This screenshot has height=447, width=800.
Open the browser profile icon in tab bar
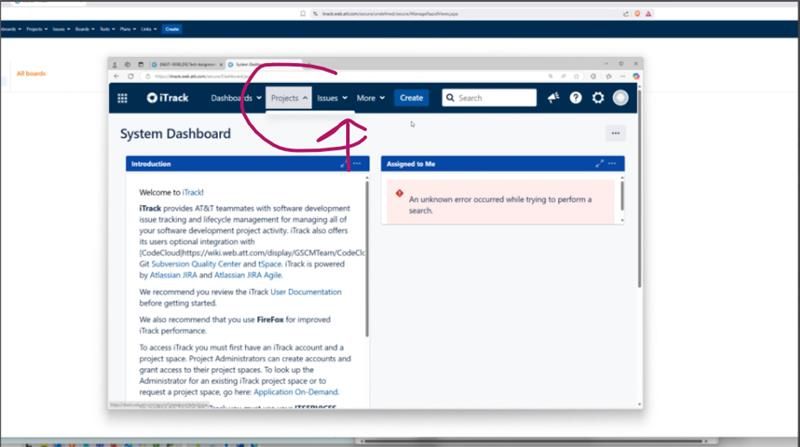pyautogui.click(x=115, y=64)
